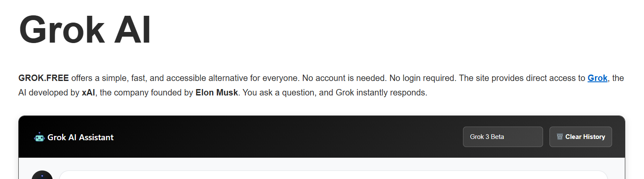Click the large Grok AI page heading
The image size is (644, 179).
85,30
